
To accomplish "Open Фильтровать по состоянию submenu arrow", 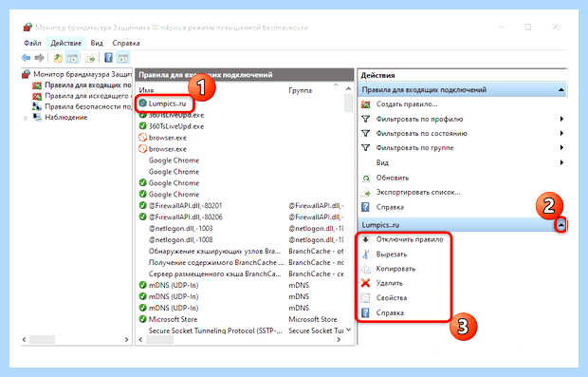I will [561, 133].
